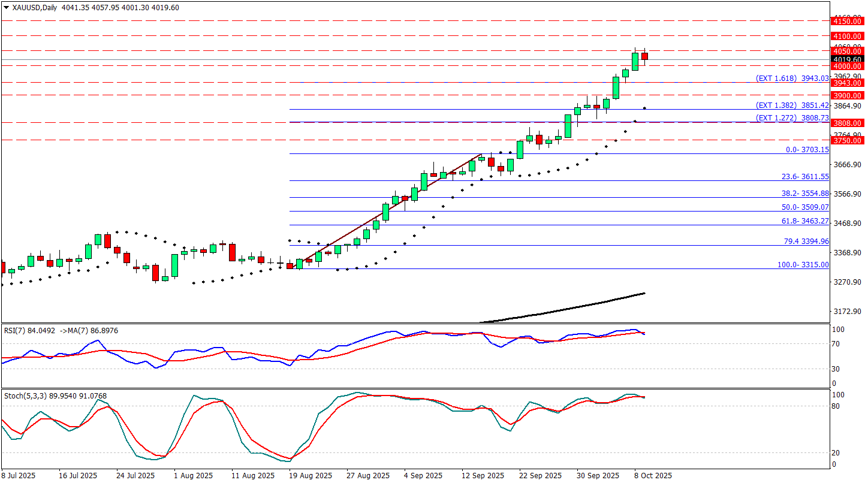Screen dimensions: 868x483
Task: Select the 3750.00 red price label
Action: pyautogui.click(x=847, y=140)
